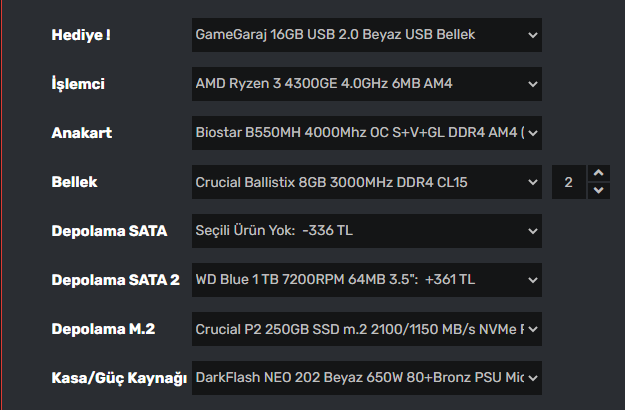
Task: Open the AMD Ryzen 3 processor dropdown
Action: 366,83
